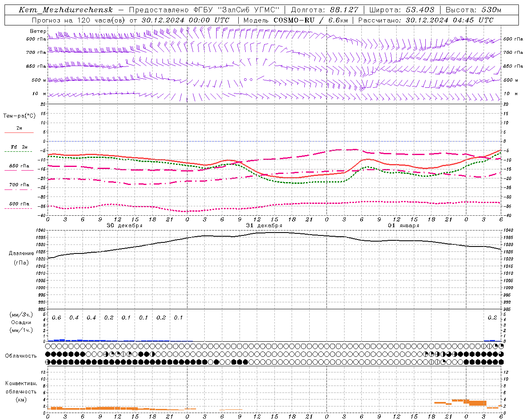Click the Прогноз на 120 часа(ов) header text
This screenshot has width=525, height=420.
(x=130, y=20)
